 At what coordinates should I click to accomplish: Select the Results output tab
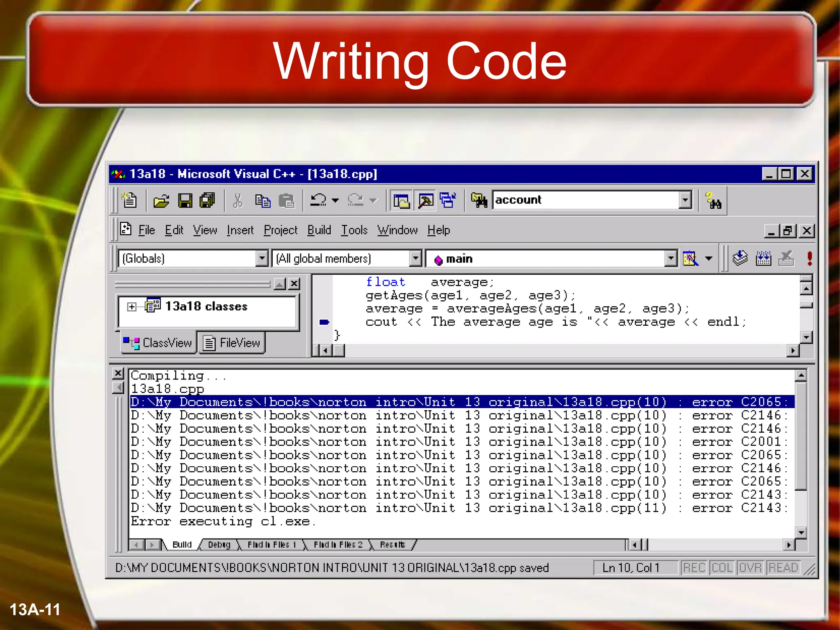pyautogui.click(x=392, y=545)
